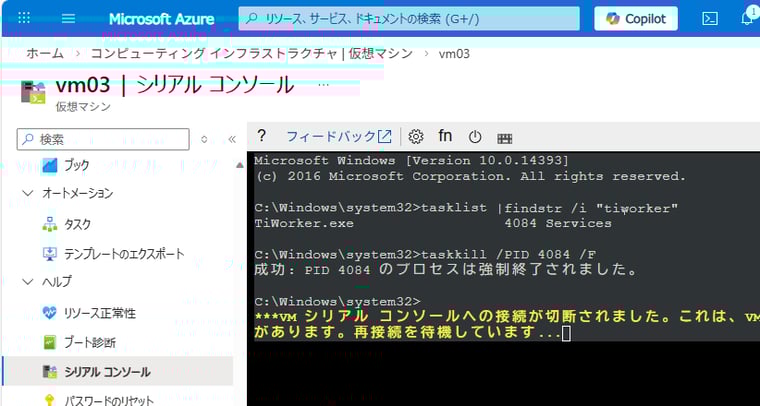Click the password reset key icon
Viewport: 760px width, 406px height.
point(50,400)
